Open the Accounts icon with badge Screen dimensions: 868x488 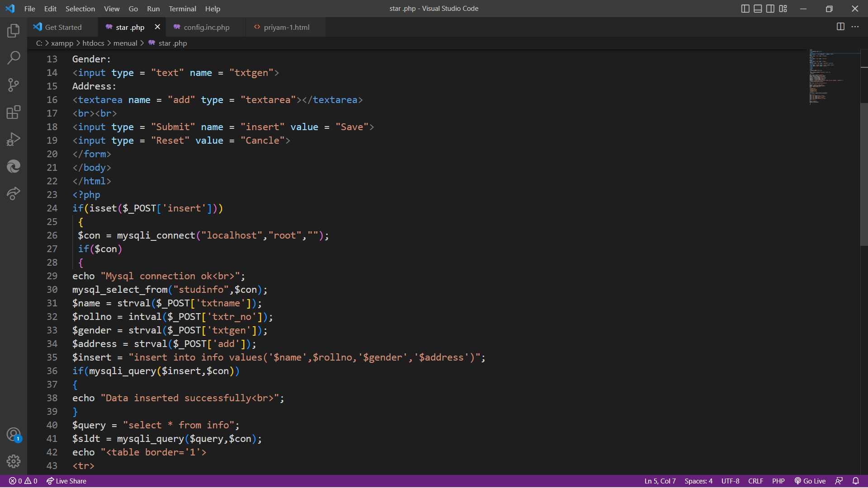(14, 435)
